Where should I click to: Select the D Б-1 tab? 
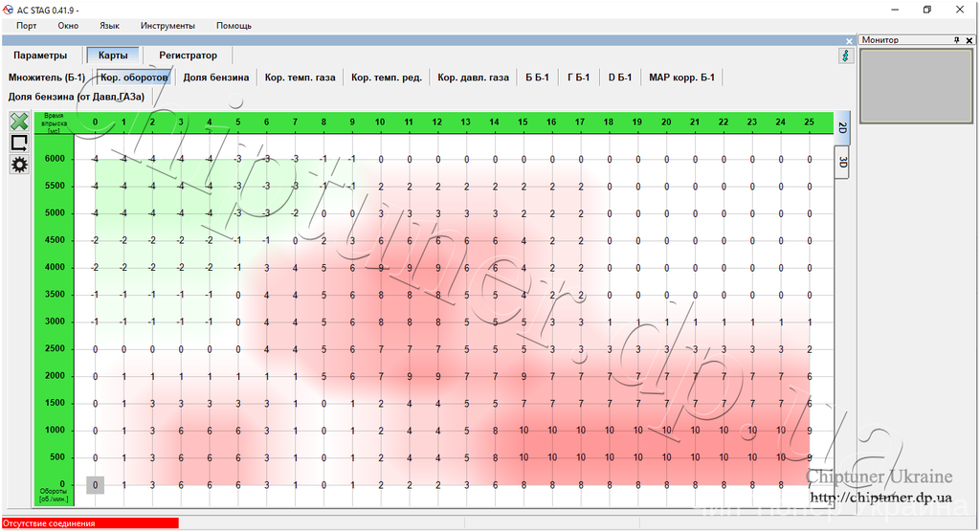620,78
